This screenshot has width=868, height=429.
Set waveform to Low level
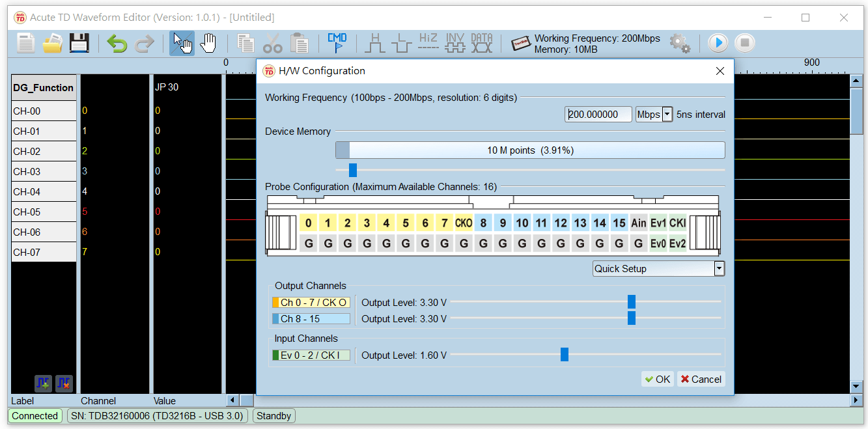tap(401, 42)
